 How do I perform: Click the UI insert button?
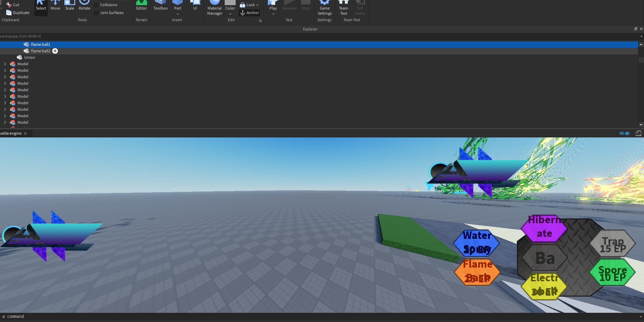(x=195, y=6)
